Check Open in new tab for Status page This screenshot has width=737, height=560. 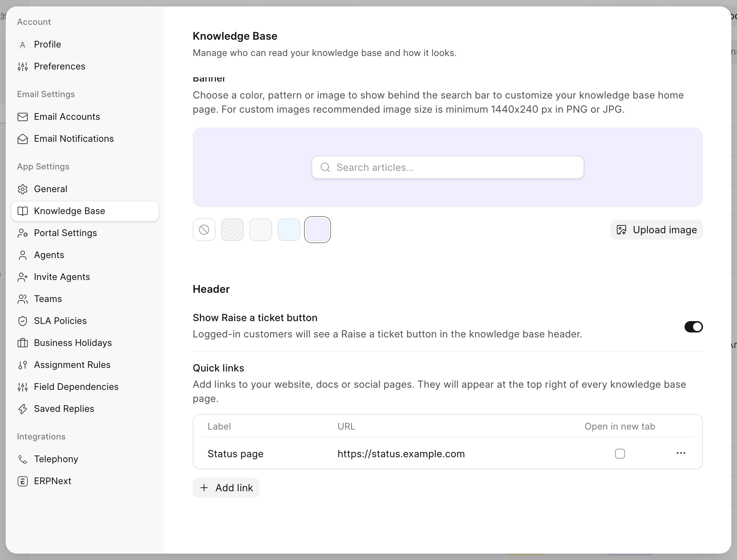[620, 454]
